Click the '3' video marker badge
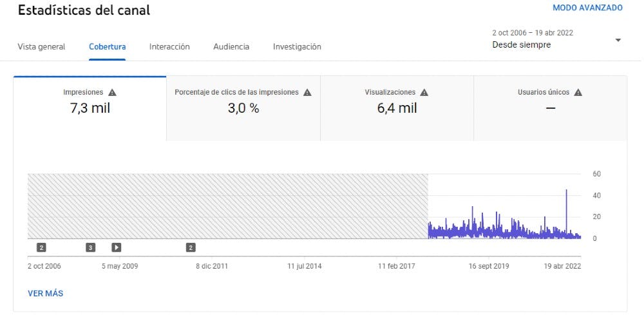This screenshot has width=644, height=315. (x=91, y=247)
